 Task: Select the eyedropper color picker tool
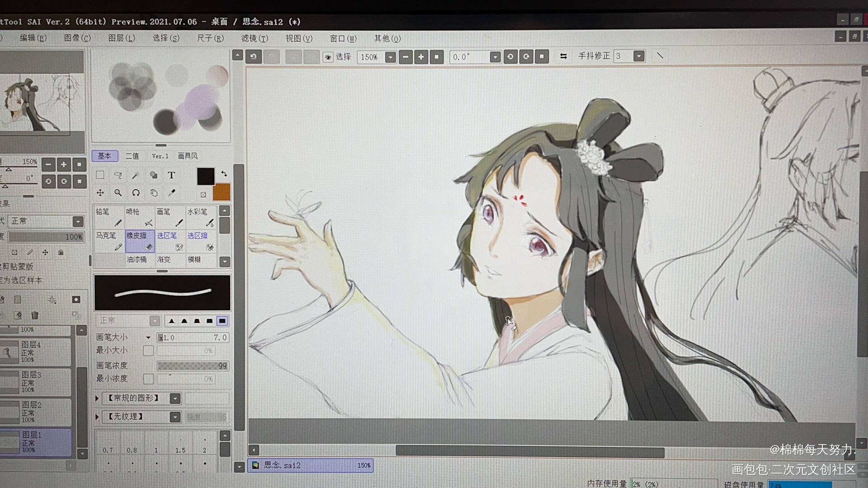tap(171, 193)
